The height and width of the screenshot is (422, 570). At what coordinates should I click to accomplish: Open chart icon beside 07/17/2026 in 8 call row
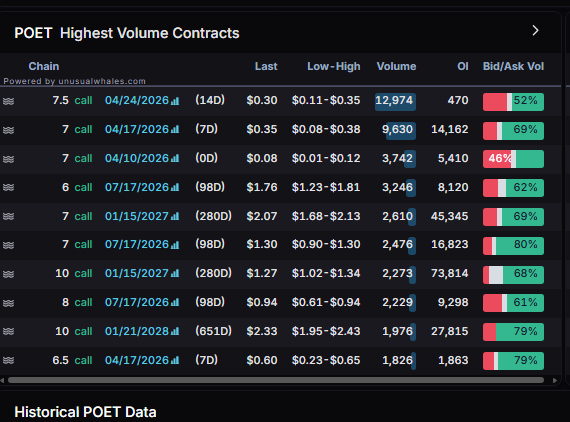[x=175, y=302]
